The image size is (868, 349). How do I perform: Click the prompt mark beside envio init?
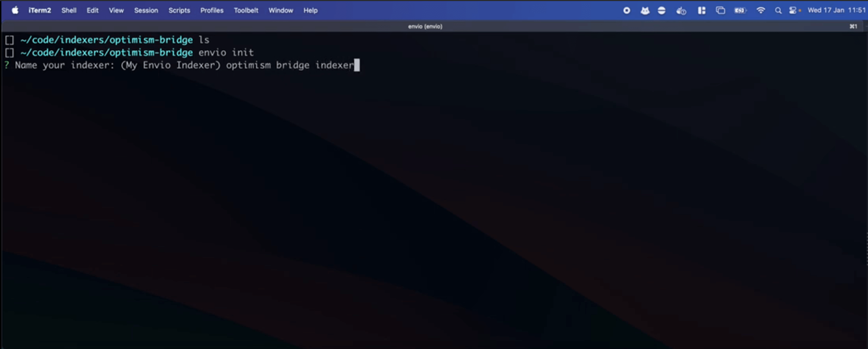10,53
